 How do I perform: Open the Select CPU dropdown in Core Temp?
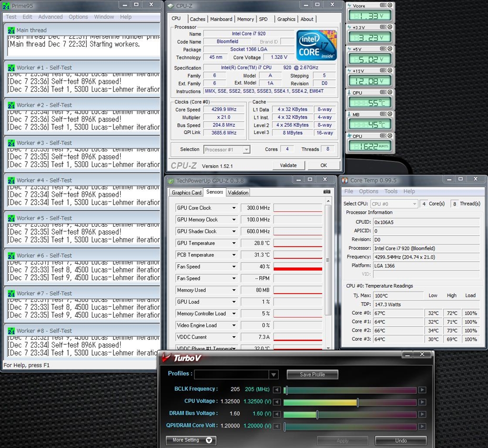(x=414, y=204)
